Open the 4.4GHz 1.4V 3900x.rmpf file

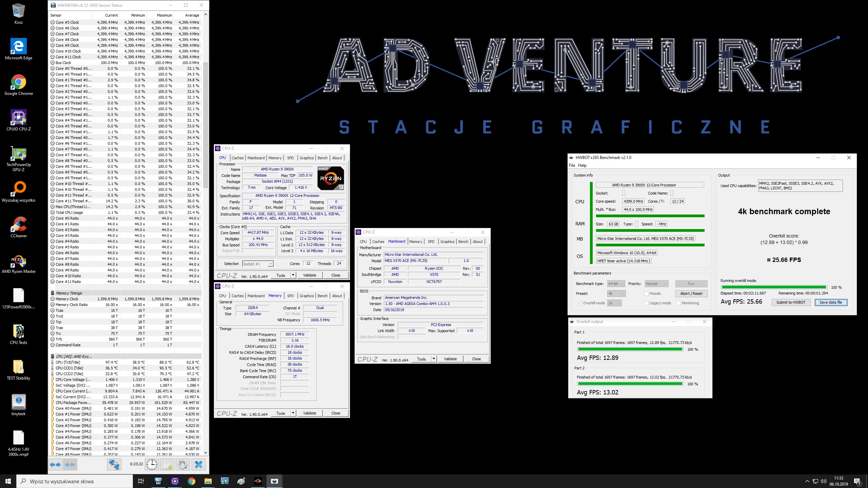pyautogui.click(x=19, y=443)
